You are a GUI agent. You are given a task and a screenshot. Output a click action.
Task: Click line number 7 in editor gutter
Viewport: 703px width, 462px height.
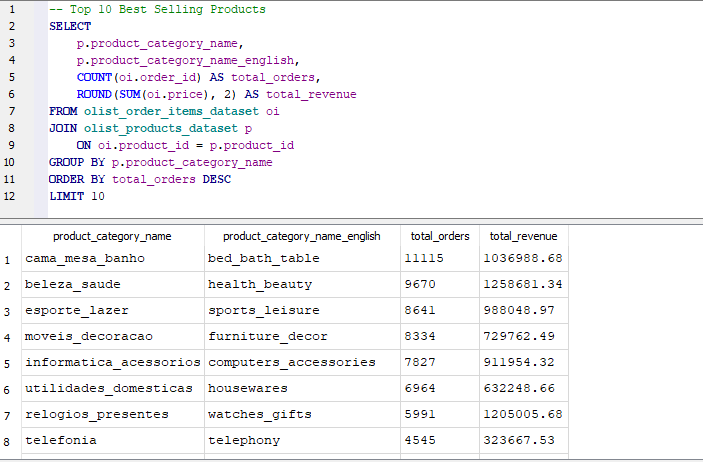coord(11,111)
